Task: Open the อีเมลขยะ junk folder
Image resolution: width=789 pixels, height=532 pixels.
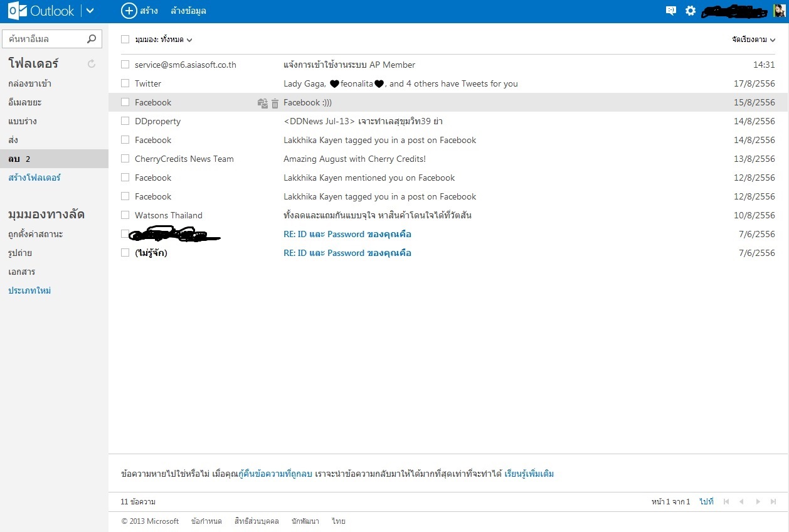Action: [25, 102]
